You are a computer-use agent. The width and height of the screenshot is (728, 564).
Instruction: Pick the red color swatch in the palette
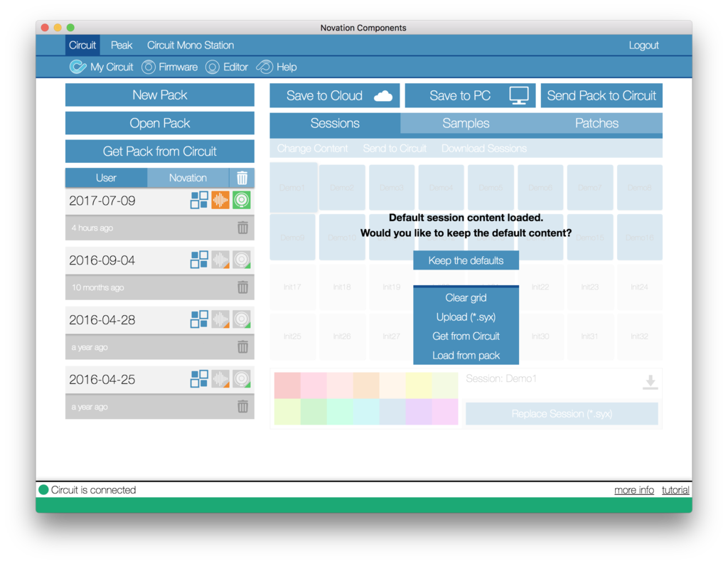287,385
